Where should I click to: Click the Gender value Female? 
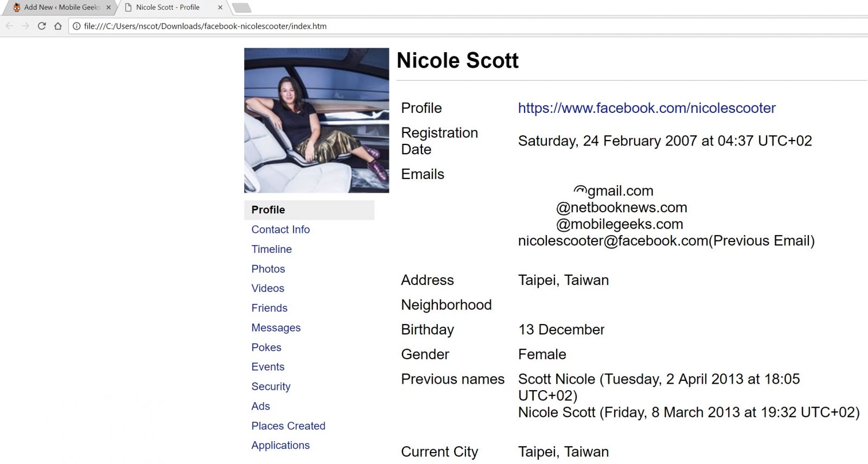pos(542,354)
